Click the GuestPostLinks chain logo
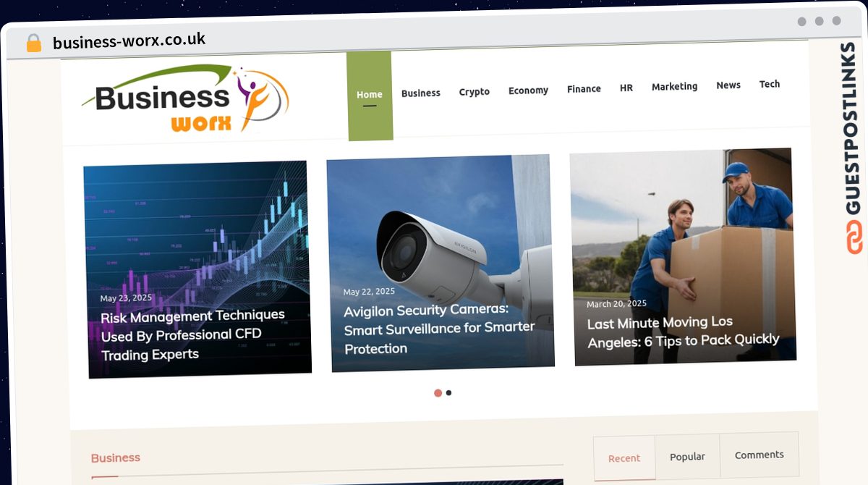This screenshot has height=485, width=868. (854, 238)
